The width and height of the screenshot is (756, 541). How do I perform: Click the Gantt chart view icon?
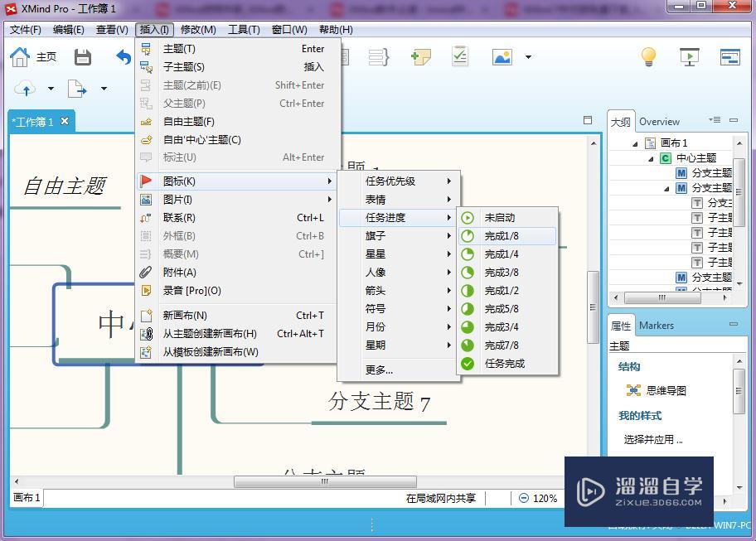coord(730,57)
